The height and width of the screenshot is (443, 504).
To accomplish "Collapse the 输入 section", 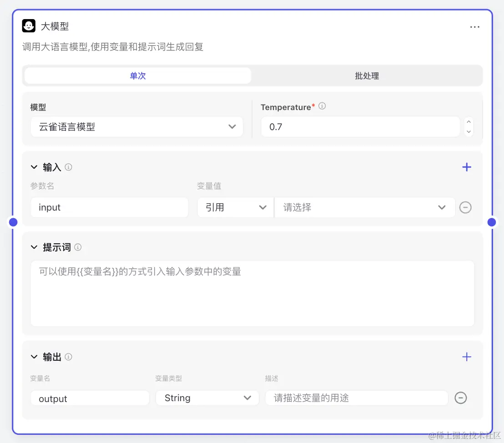I will coord(34,167).
